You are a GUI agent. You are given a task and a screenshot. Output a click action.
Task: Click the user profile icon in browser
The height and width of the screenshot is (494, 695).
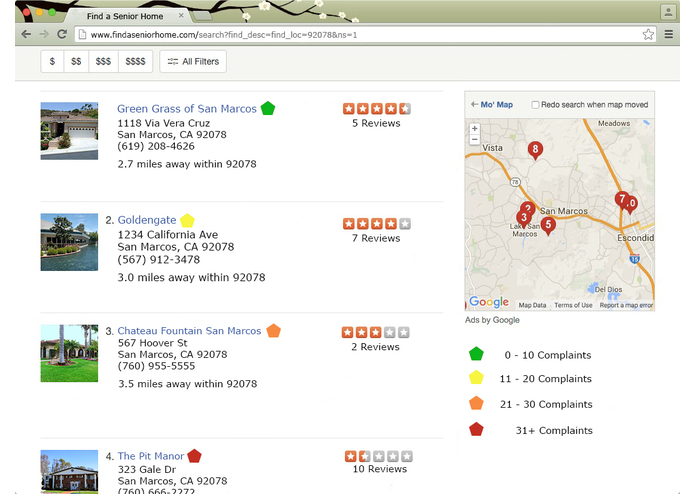(668, 12)
